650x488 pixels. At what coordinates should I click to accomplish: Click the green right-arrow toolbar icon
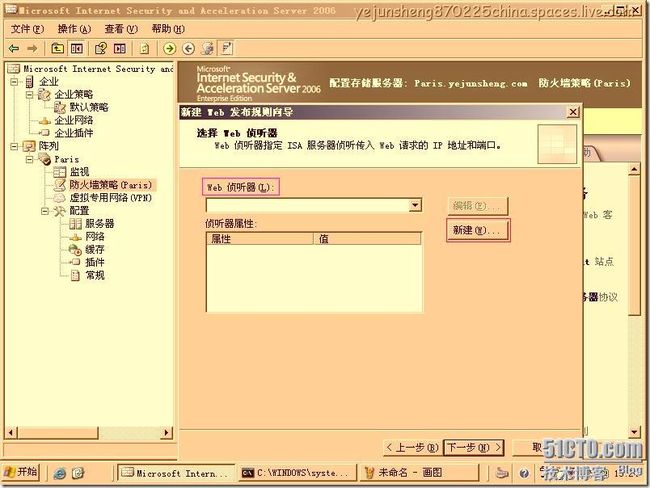(169, 49)
